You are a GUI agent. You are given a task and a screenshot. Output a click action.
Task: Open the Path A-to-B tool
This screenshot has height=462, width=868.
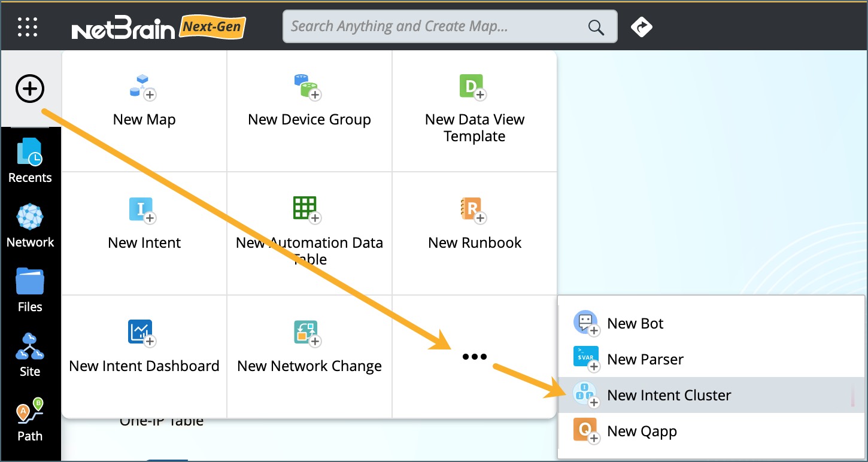pos(30,420)
